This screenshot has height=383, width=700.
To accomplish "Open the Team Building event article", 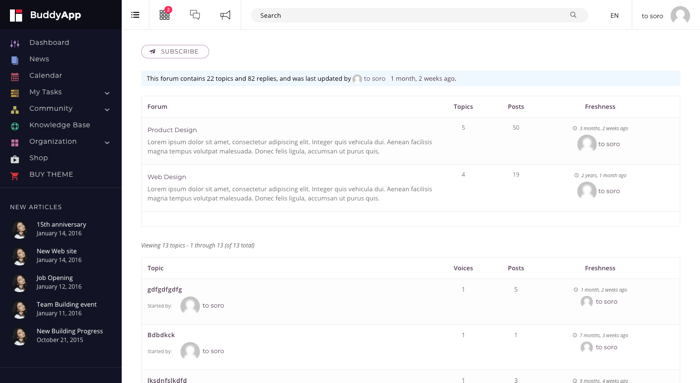I will tap(67, 304).
